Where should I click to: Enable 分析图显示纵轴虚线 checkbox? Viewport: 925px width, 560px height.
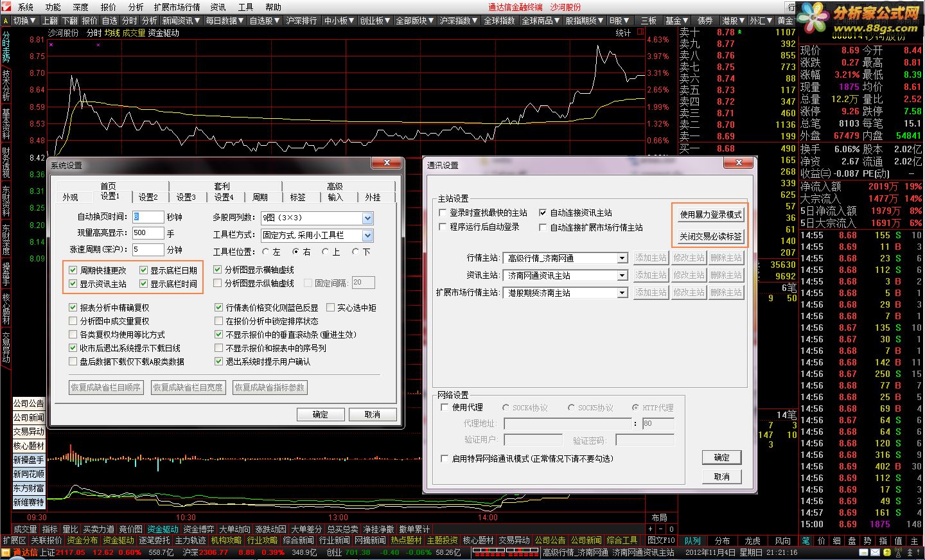coord(218,283)
